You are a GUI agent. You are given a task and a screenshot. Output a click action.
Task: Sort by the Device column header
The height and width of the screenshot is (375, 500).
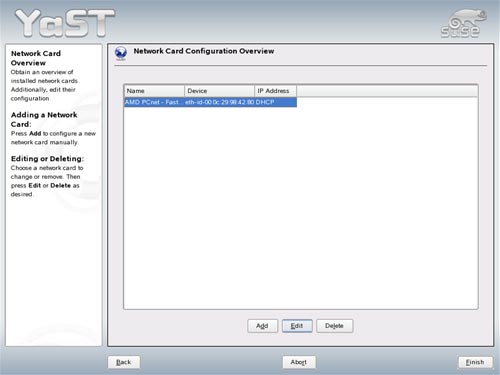219,91
